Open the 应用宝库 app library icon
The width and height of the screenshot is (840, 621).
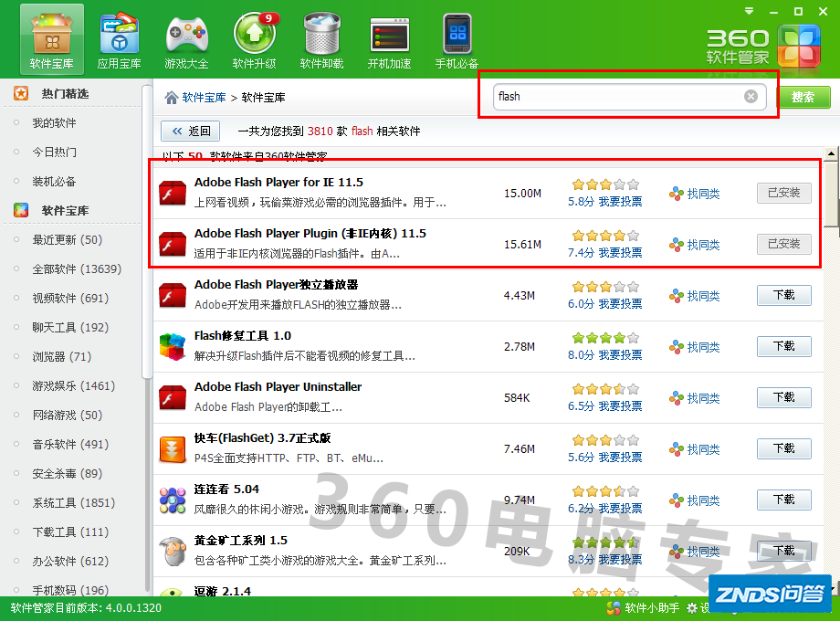coord(120,40)
